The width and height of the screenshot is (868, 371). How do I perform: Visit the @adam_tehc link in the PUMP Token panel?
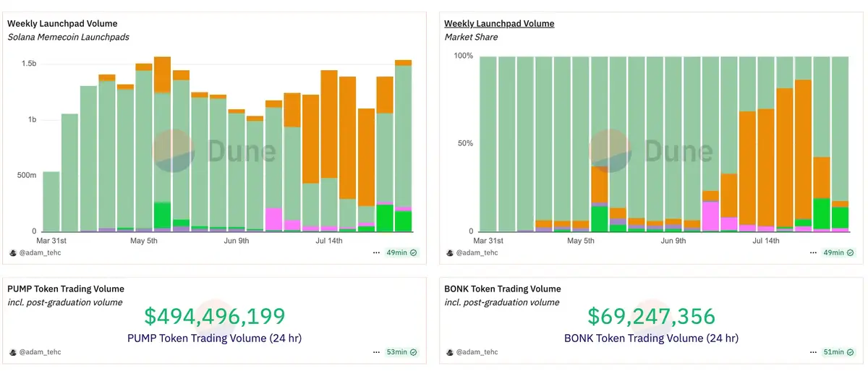click(41, 352)
